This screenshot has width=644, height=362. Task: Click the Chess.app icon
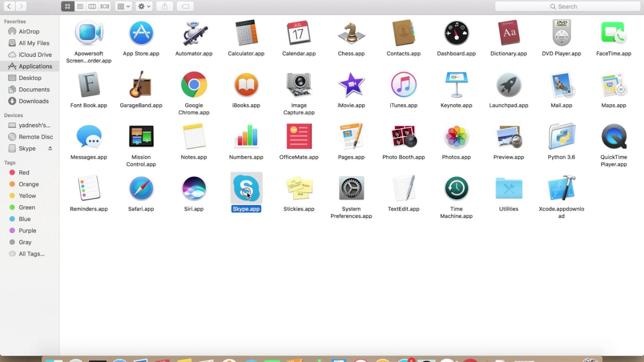pos(351,33)
